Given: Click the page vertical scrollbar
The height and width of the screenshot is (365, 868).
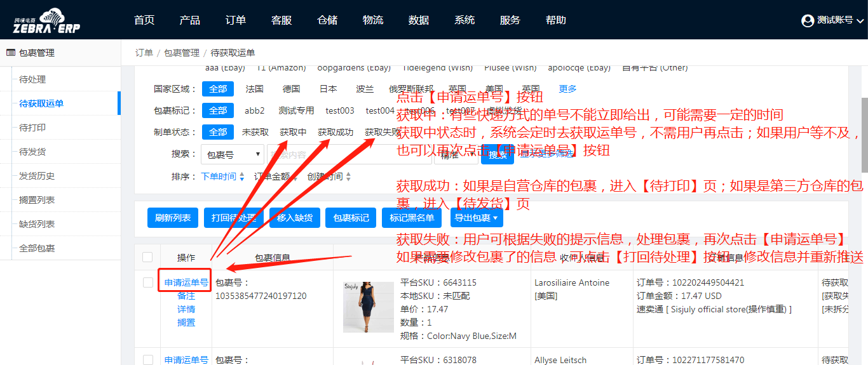Looking at the screenshot, I should (x=864, y=135).
